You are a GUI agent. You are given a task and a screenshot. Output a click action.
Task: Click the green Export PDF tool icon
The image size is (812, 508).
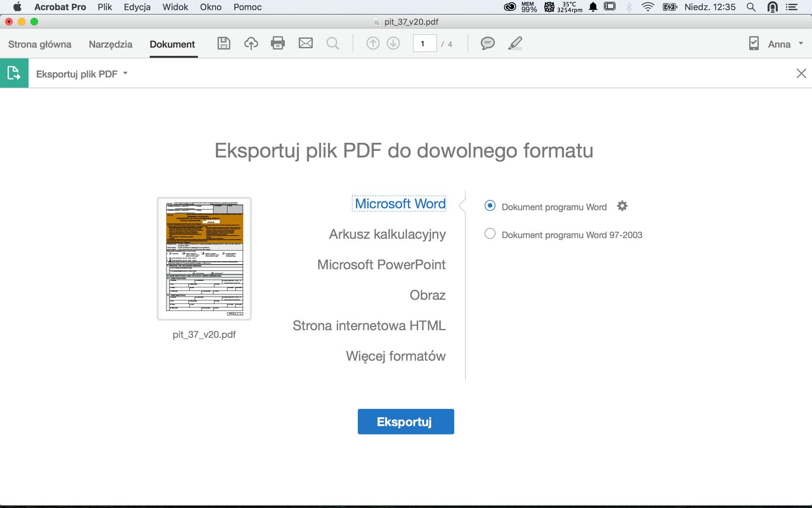[14, 73]
